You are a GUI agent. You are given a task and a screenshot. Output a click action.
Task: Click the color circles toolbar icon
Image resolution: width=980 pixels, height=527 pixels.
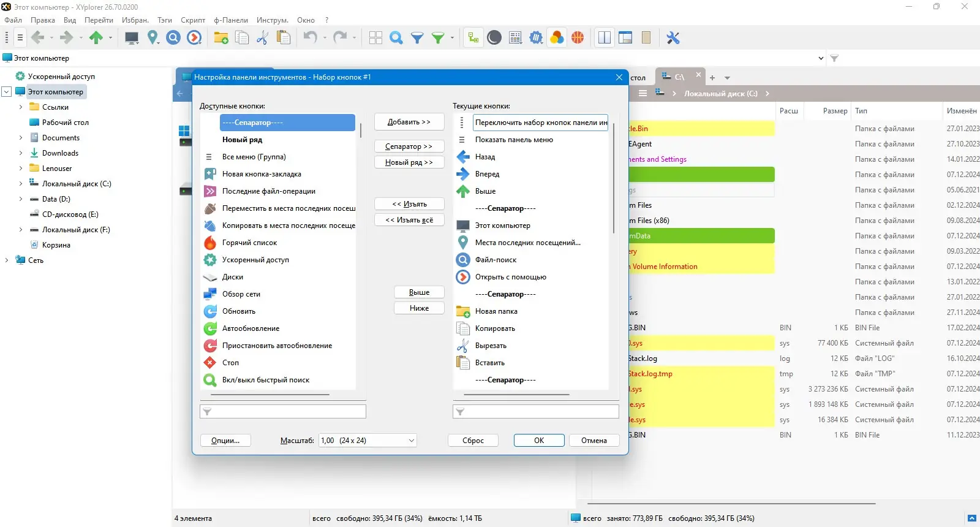pyautogui.click(x=557, y=38)
